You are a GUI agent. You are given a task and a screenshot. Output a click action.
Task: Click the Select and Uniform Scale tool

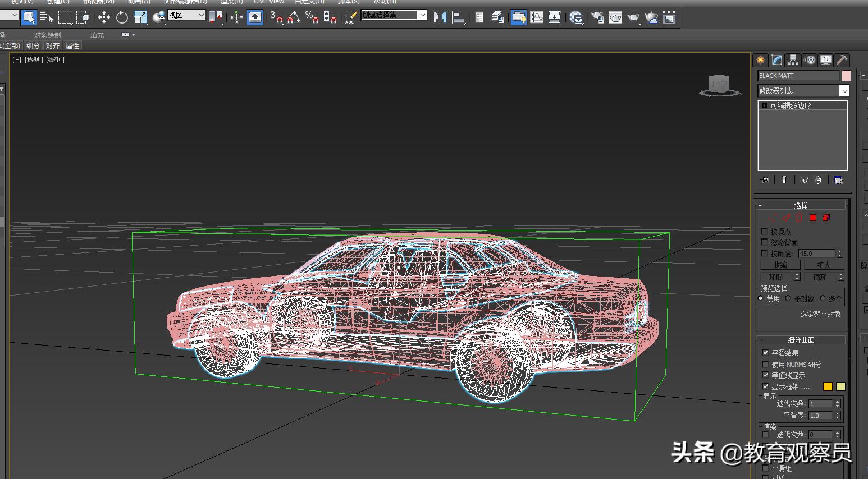(140, 17)
